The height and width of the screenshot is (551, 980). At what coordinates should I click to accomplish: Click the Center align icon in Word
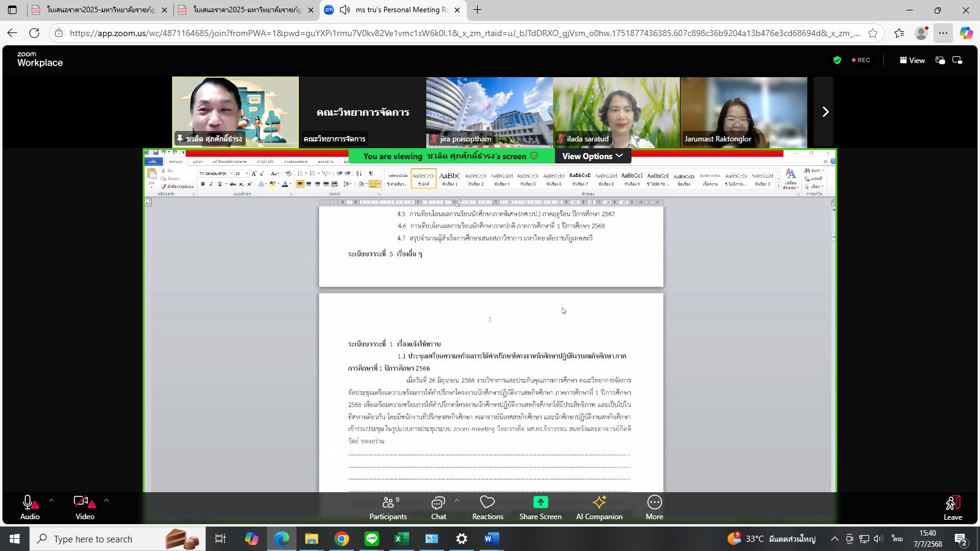309,184
